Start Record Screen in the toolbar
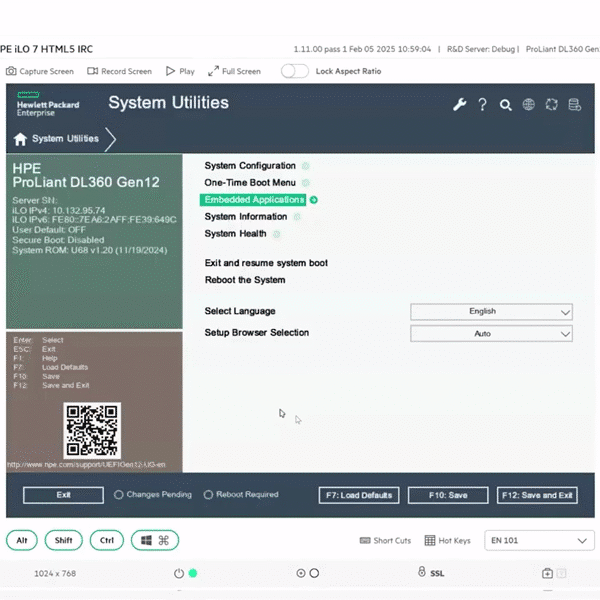The image size is (600, 600). click(119, 71)
